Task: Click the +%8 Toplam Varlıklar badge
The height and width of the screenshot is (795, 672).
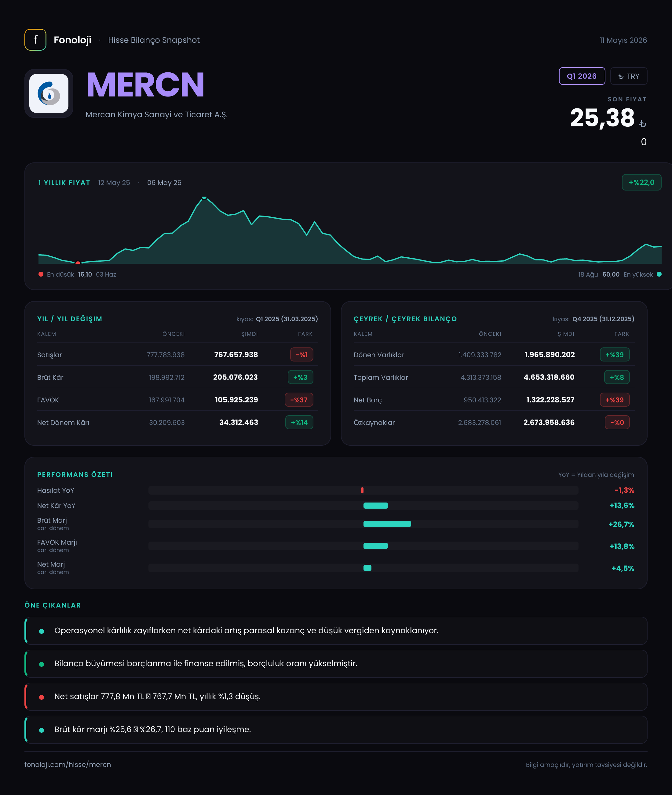Action: pyautogui.click(x=617, y=377)
